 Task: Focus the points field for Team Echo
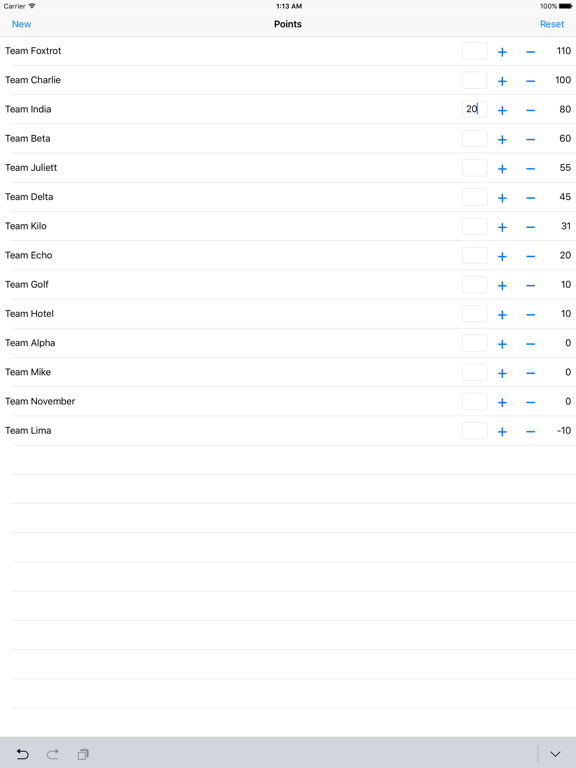tap(475, 256)
